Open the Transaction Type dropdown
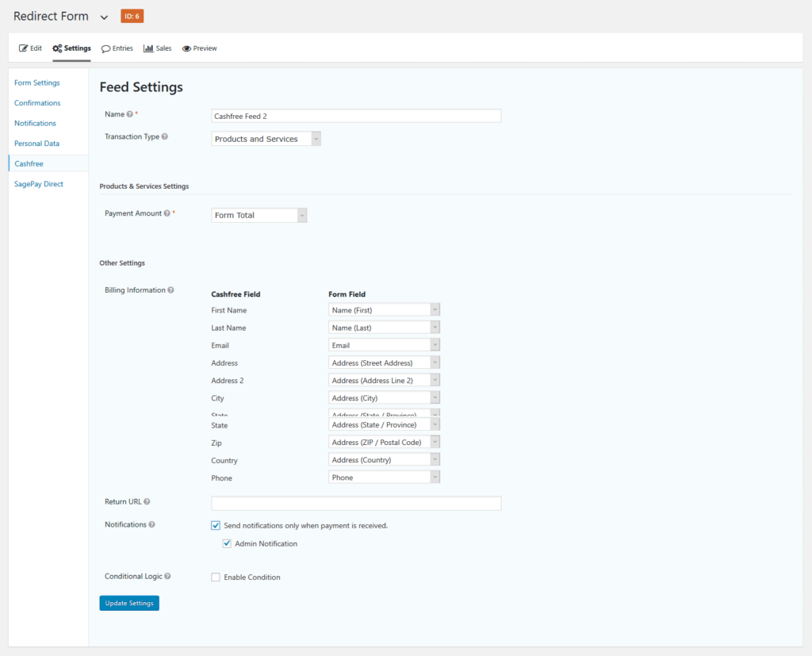This screenshot has width=812, height=656. (x=266, y=138)
